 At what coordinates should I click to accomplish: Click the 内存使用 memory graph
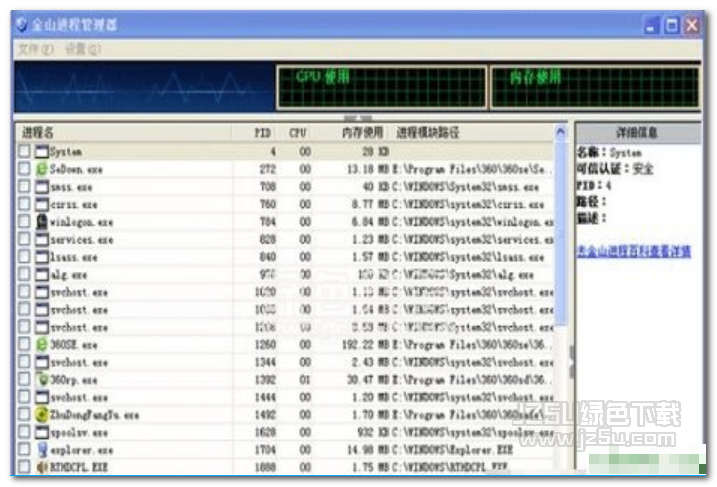point(594,86)
